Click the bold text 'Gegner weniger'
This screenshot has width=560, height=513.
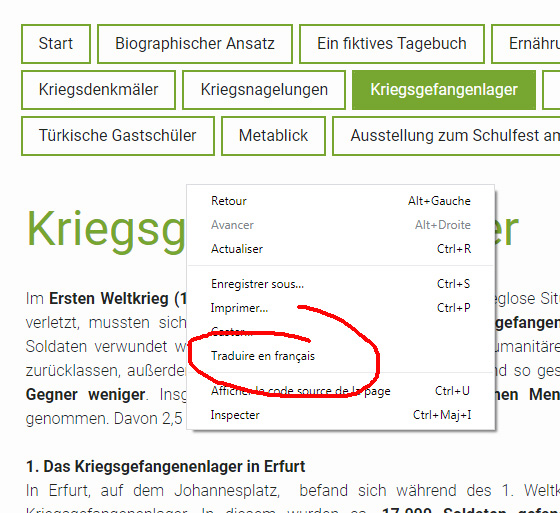[x=85, y=395]
